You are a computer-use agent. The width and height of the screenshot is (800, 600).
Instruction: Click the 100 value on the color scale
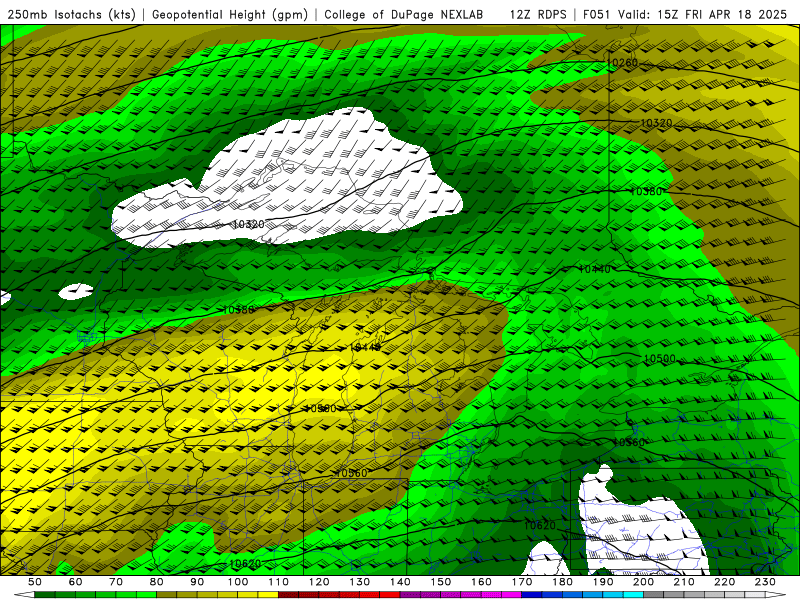pyautogui.click(x=238, y=582)
